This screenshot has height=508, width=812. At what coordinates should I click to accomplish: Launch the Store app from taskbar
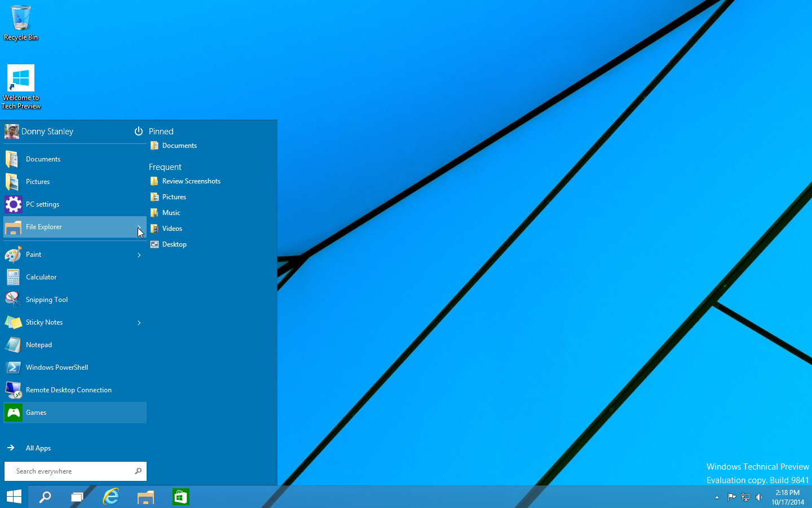[180, 497]
